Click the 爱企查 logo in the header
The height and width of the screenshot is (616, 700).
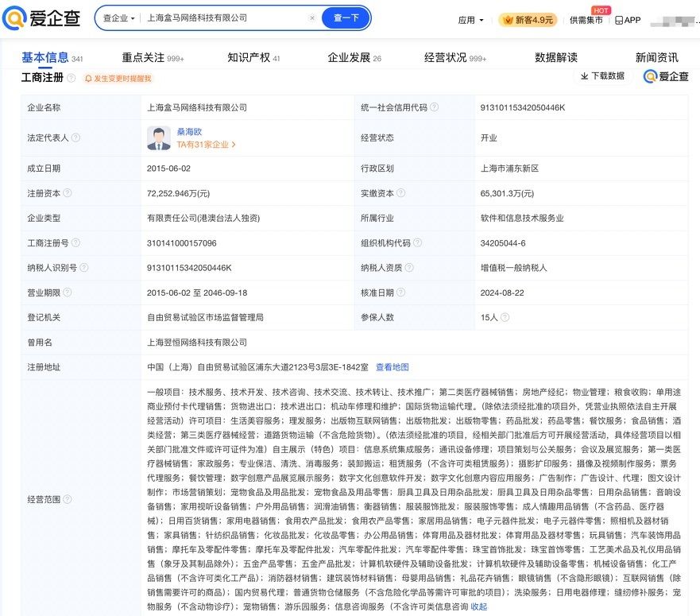pyautogui.click(x=43, y=18)
